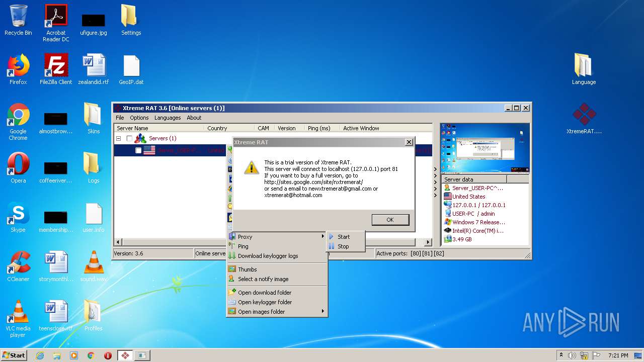Screen dimensions: 644x362
Task: Click the Servers group people icon
Action: [x=140, y=138]
